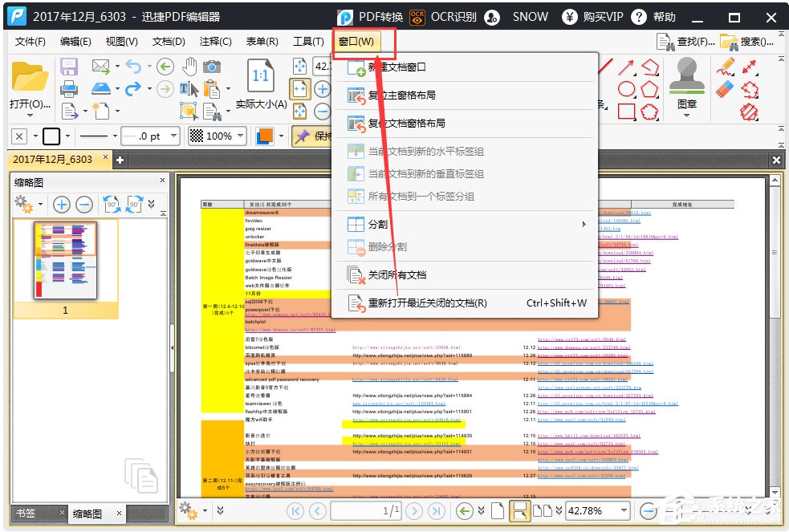Switch to the 书签 bookmarks tab
Viewport: 789px width, 532px height.
26,513
